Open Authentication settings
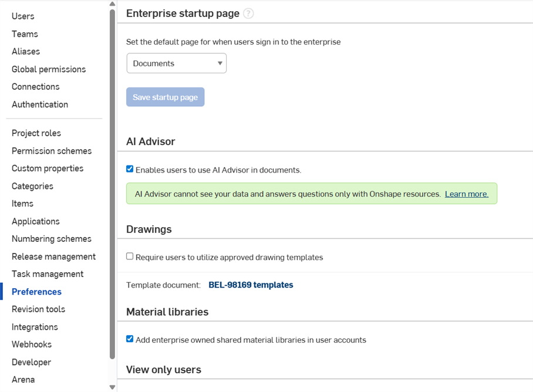 [40, 104]
